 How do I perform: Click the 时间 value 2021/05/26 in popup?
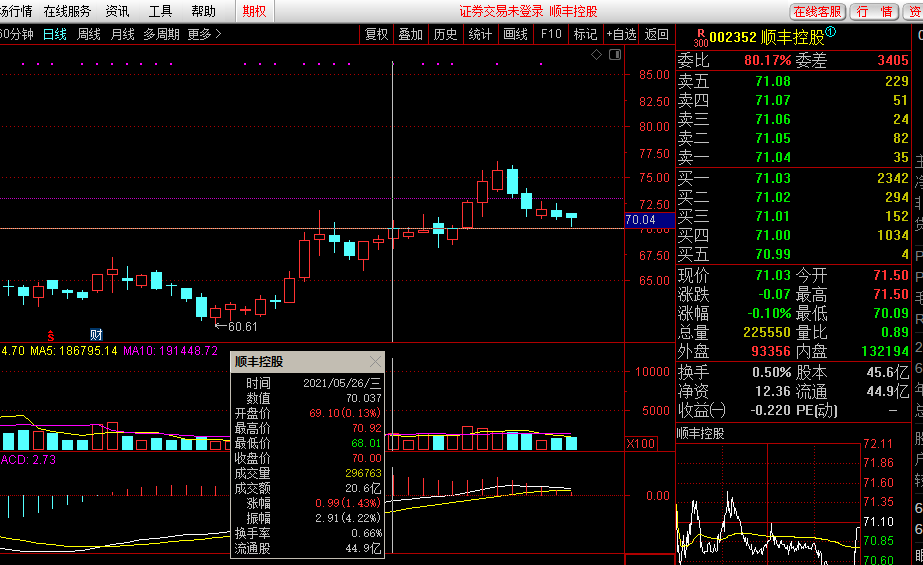[x=342, y=383]
